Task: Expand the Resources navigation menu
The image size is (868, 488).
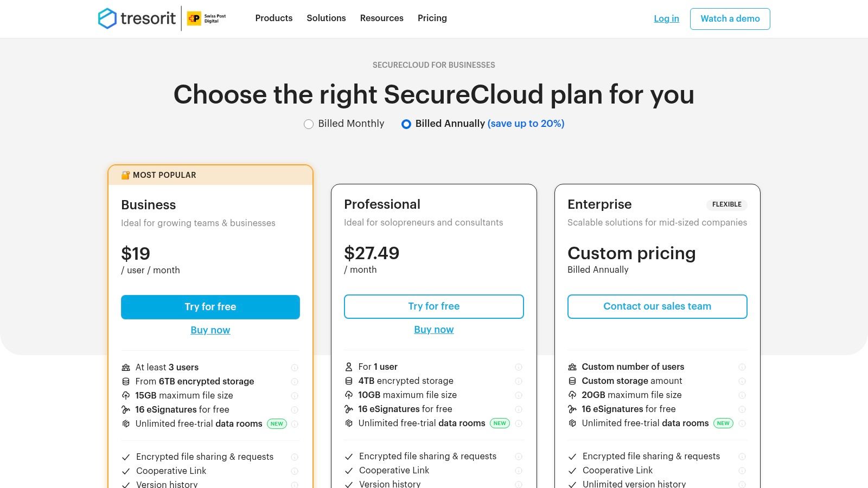Action: coord(381,18)
